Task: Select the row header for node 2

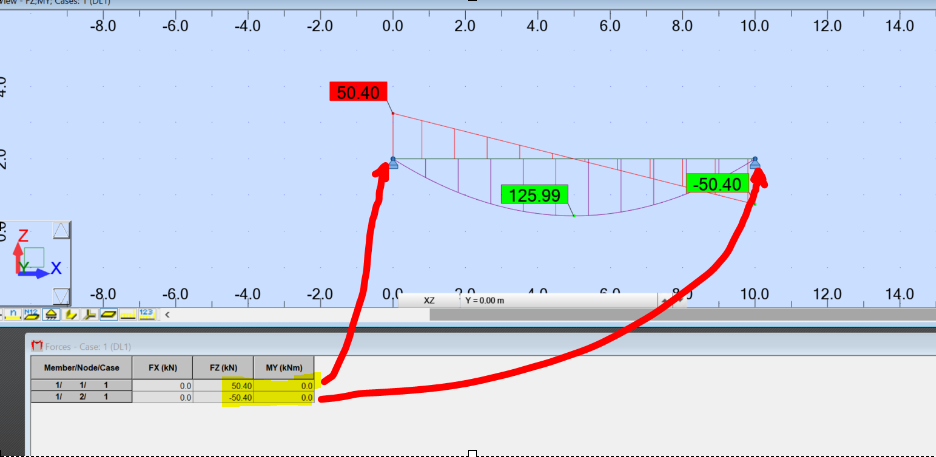Action: click(x=81, y=397)
